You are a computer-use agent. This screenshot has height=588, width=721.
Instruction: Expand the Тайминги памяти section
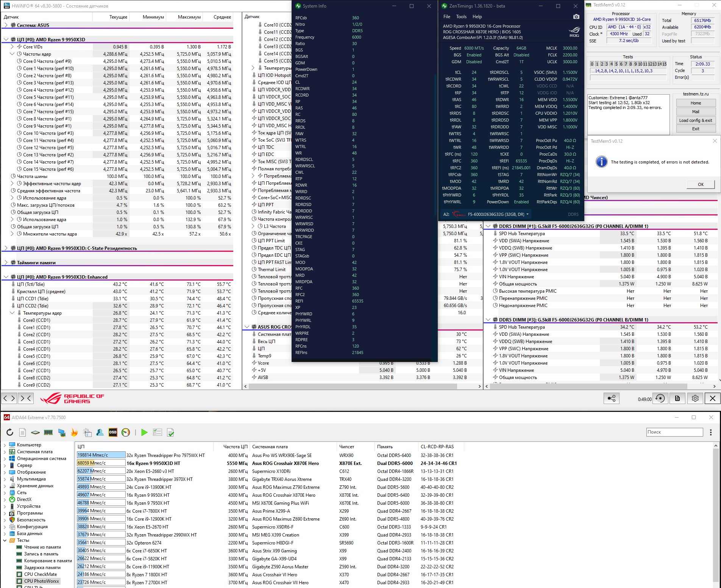(6, 263)
